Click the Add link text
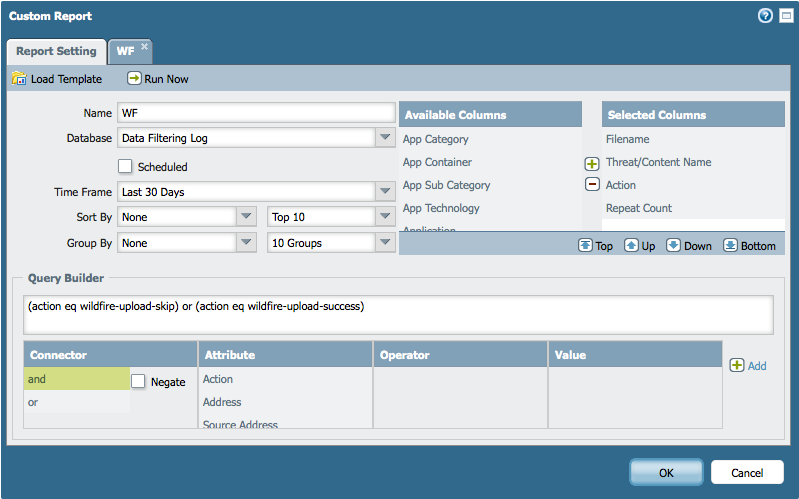This screenshot has height=499, width=799. click(757, 366)
